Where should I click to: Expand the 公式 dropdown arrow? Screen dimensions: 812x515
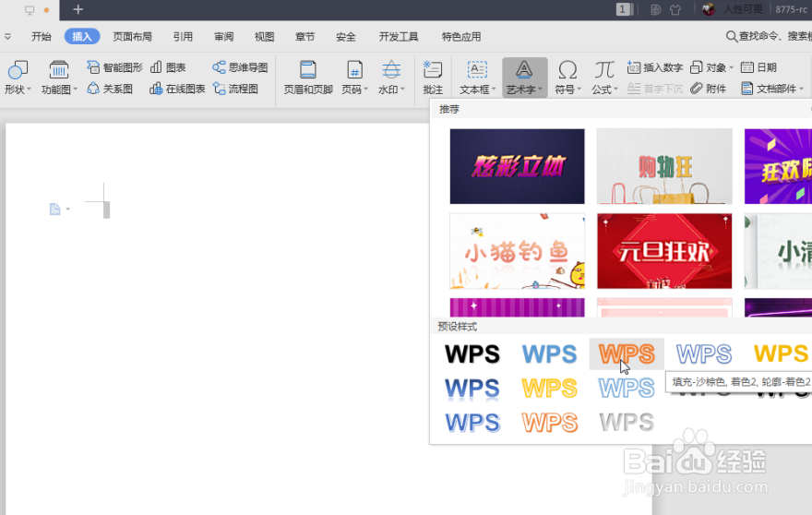(x=615, y=90)
